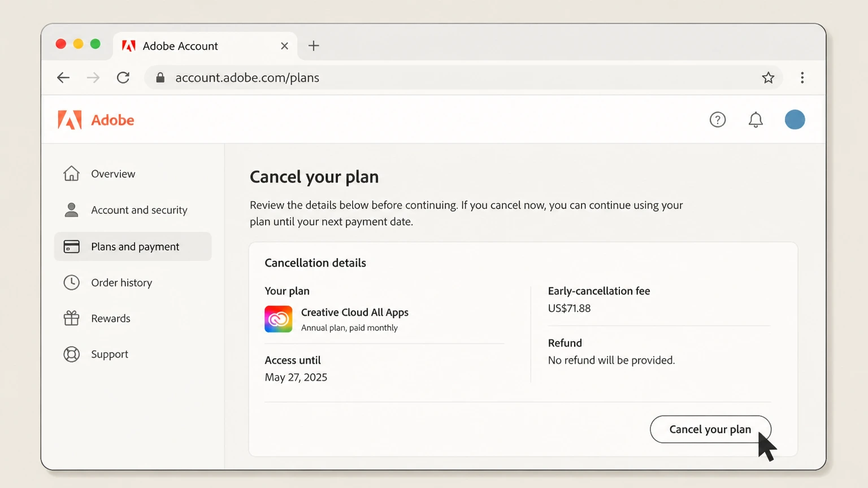The height and width of the screenshot is (488, 868).
Task: Click the Creative Cloud app icon
Action: pyautogui.click(x=279, y=319)
